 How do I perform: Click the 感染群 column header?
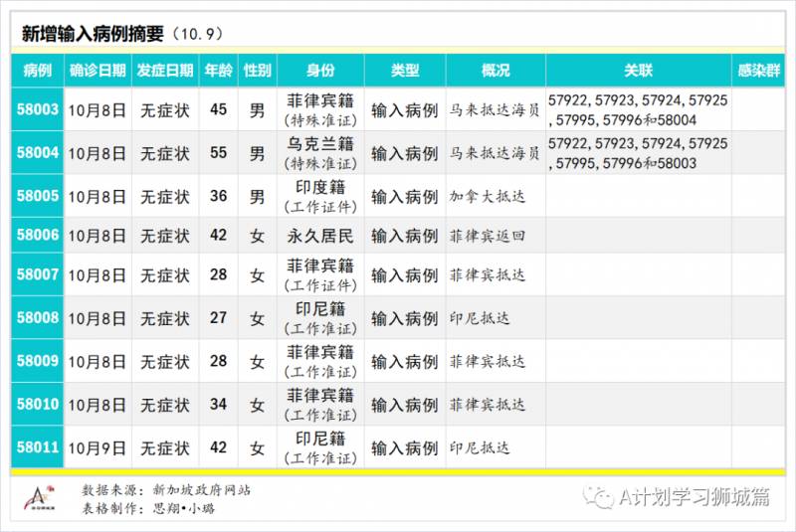tap(758, 70)
